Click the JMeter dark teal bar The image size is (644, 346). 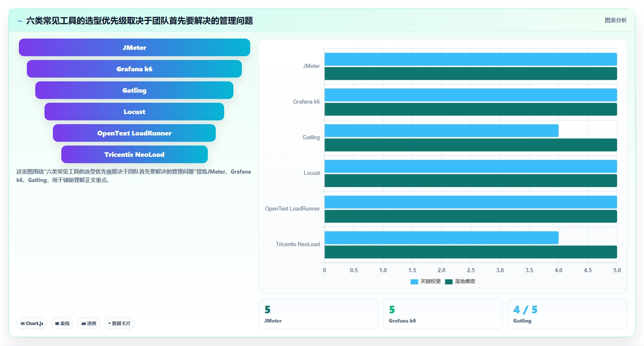(x=471, y=73)
